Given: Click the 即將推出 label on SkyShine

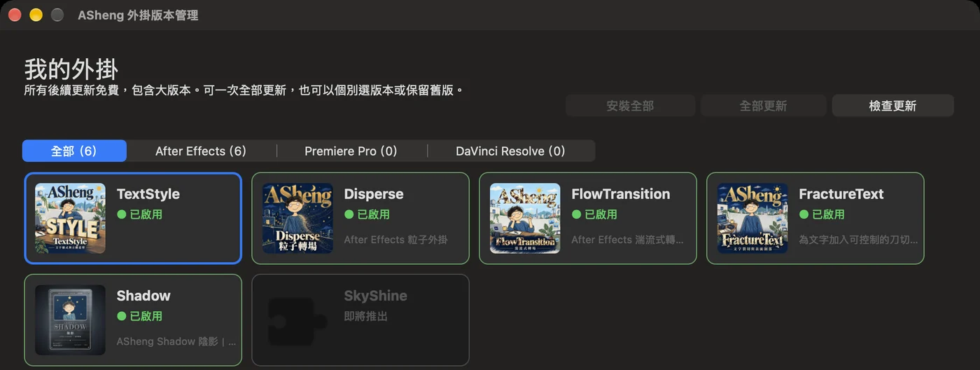Looking at the screenshot, I should (366, 316).
